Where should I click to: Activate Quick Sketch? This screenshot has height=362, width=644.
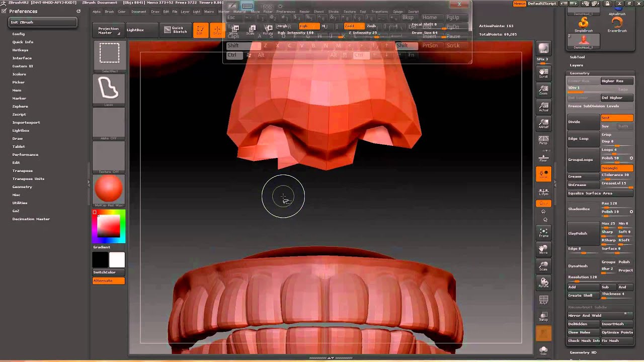175,30
